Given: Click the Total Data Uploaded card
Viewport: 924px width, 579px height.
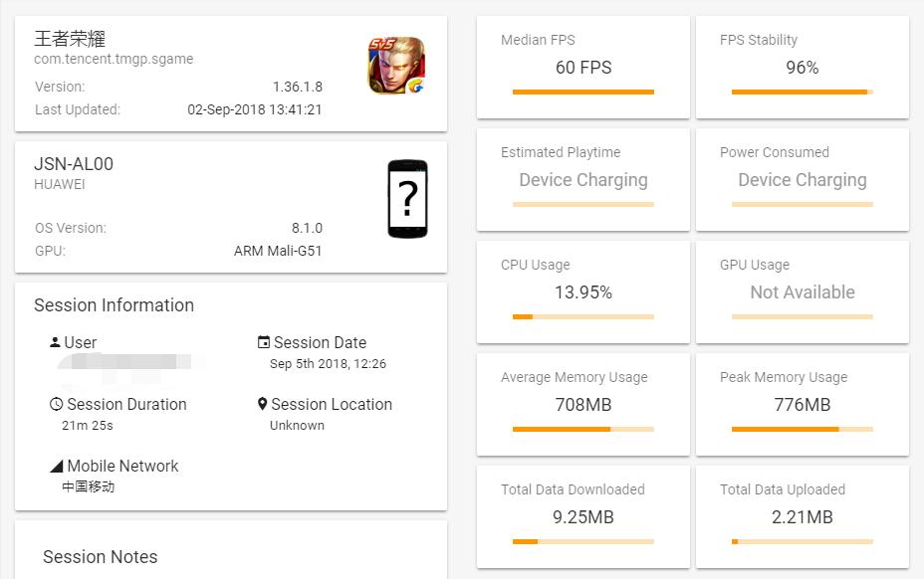Looking at the screenshot, I should coord(802,516).
